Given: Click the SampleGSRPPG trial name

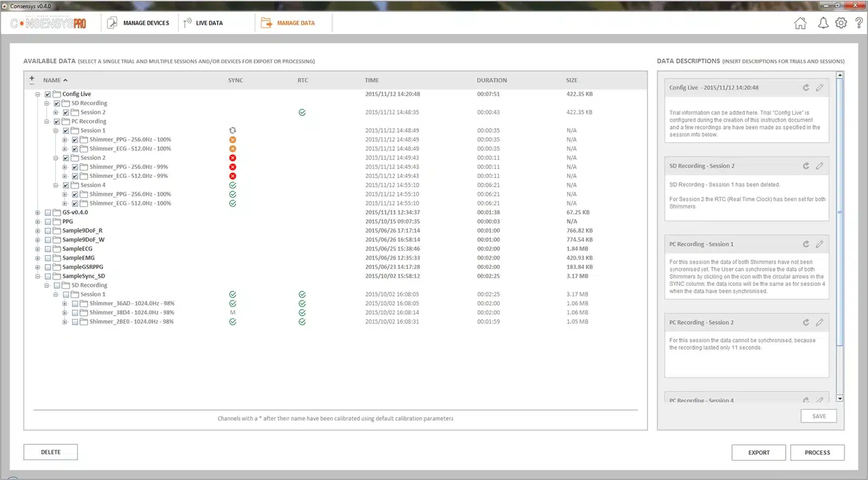Looking at the screenshot, I should 82,267.
